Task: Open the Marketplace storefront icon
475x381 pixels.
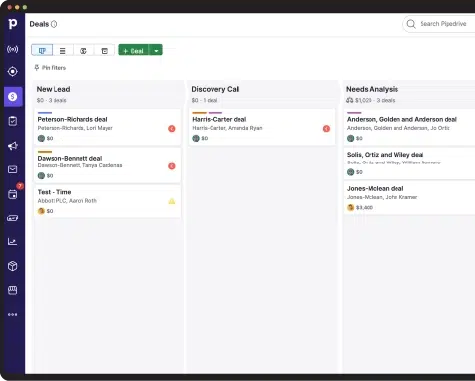Action: 13,290
